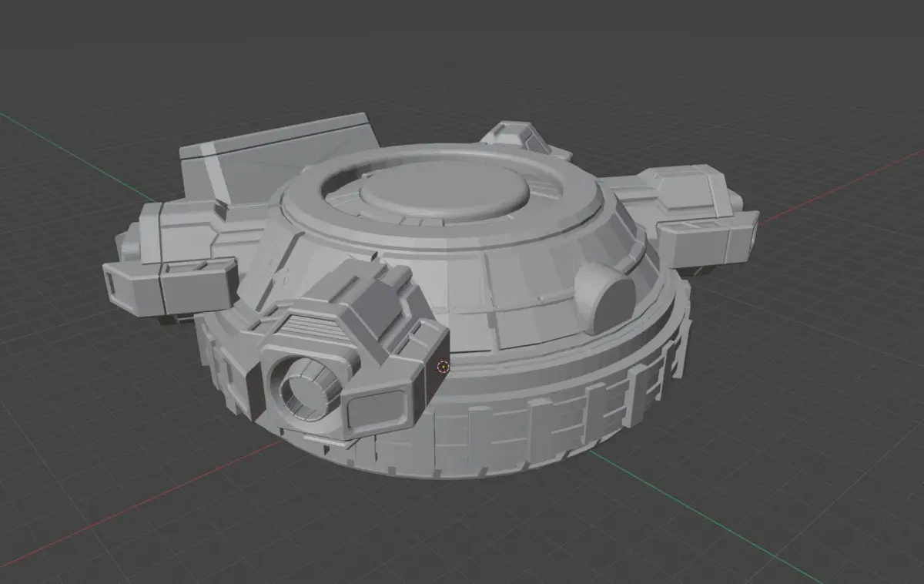Click the circular top hatch of the dome

[445, 190]
